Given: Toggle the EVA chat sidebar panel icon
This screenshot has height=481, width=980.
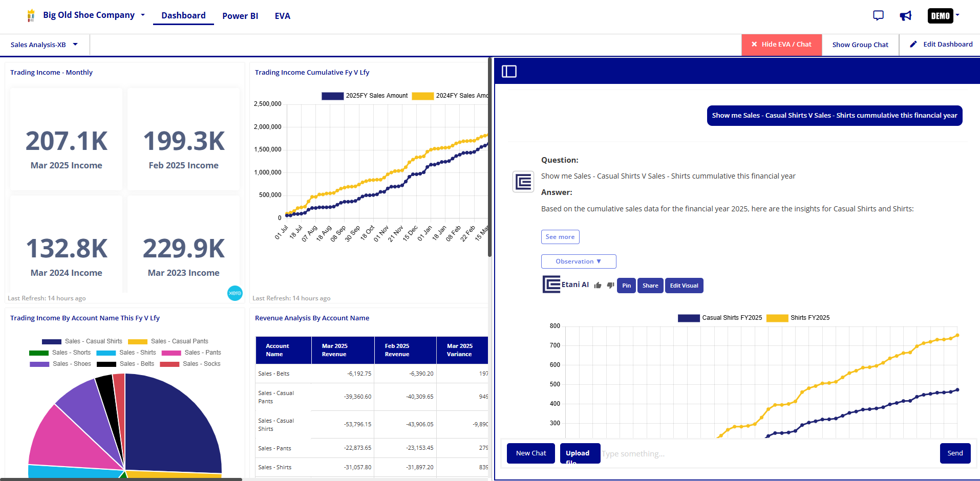Looking at the screenshot, I should point(509,71).
